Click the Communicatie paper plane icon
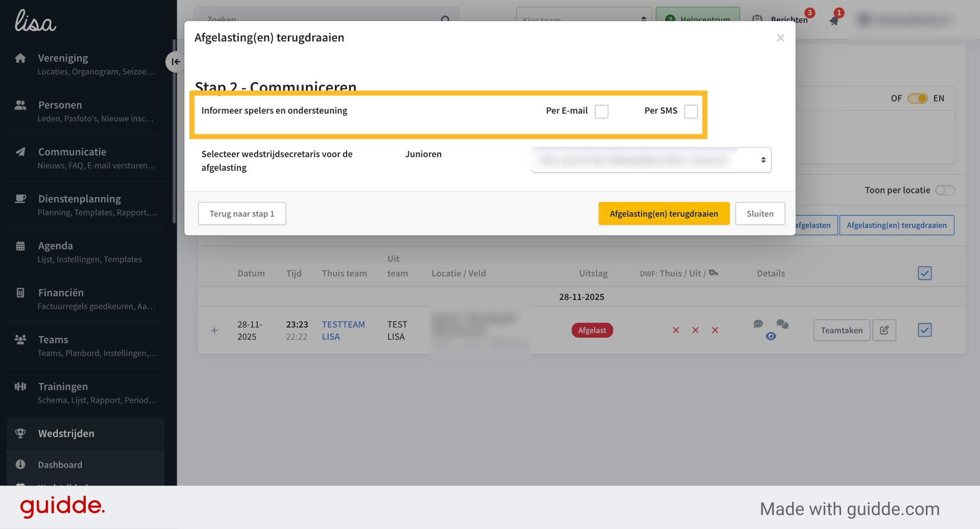The width and height of the screenshot is (980, 529). pos(20,152)
